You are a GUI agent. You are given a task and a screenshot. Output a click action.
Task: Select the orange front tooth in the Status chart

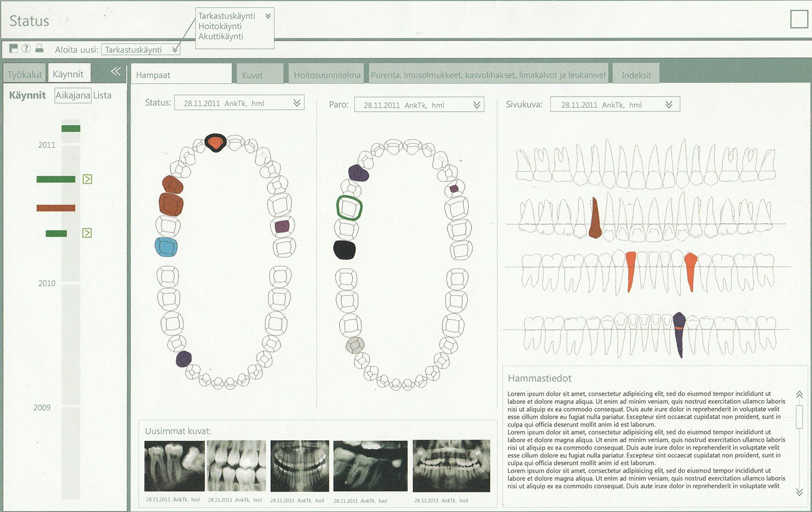pyautogui.click(x=215, y=143)
